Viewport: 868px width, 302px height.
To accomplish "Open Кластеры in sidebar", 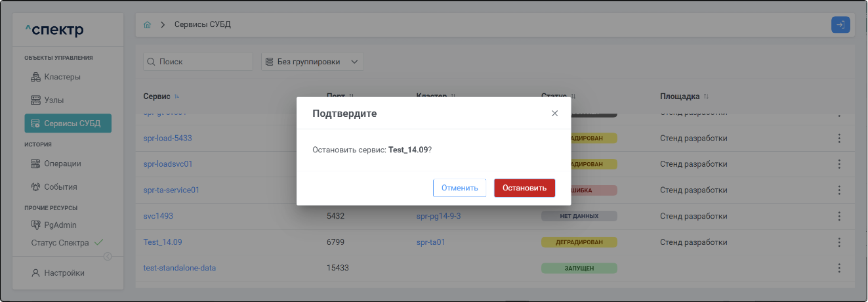I will pyautogui.click(x=62, y=77).
